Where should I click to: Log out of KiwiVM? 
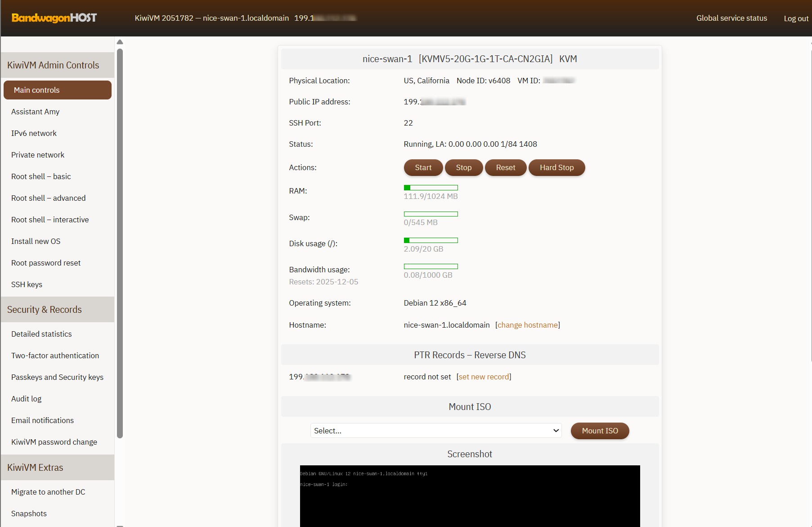[x=796, y=18]
